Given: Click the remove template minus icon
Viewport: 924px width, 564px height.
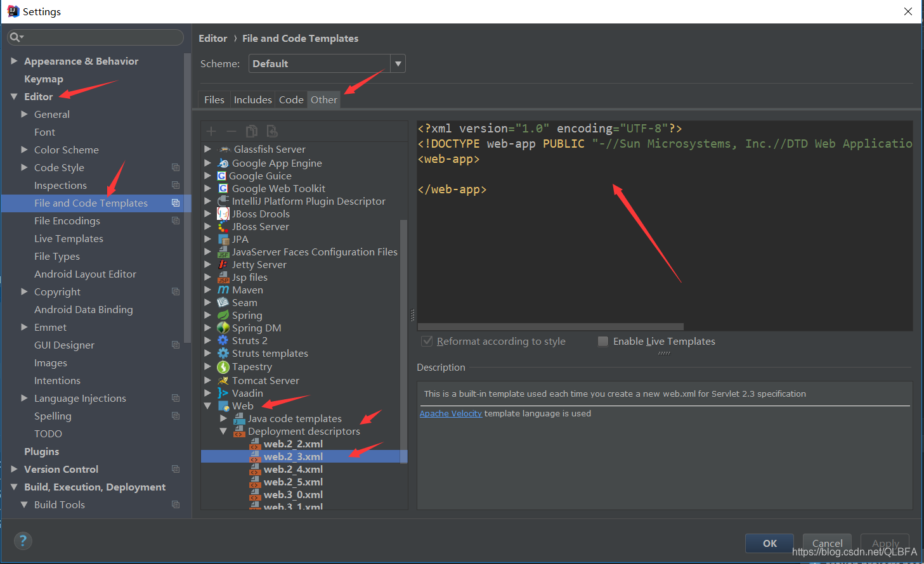Looking at the screenshot, I should tap(231, 131).
